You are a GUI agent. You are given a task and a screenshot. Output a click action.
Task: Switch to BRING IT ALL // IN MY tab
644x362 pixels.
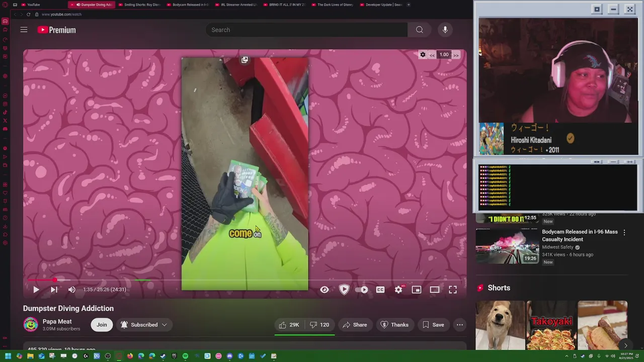pyautogui.click(x=285, y=5)
